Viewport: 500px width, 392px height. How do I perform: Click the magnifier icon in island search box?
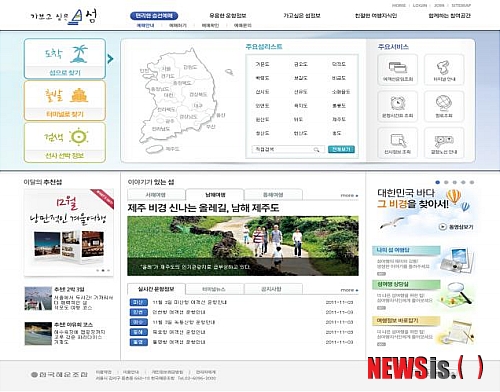(x=316, y=150)
